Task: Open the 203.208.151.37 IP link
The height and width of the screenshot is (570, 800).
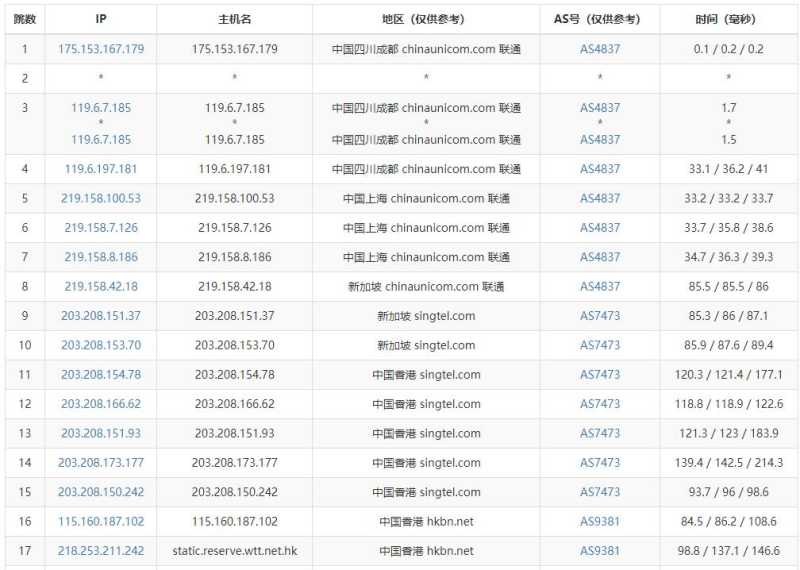Action: pos(101,316)
